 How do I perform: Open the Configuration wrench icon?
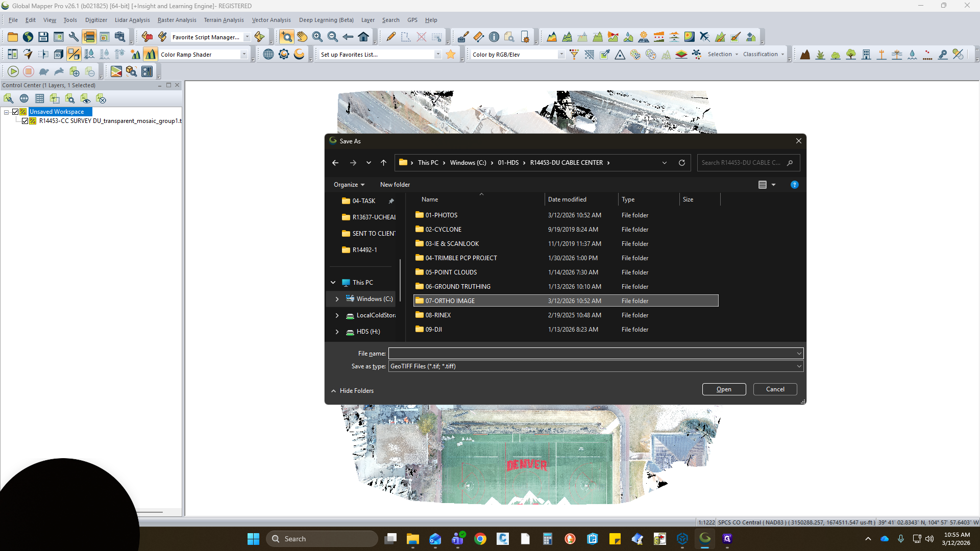73,37
